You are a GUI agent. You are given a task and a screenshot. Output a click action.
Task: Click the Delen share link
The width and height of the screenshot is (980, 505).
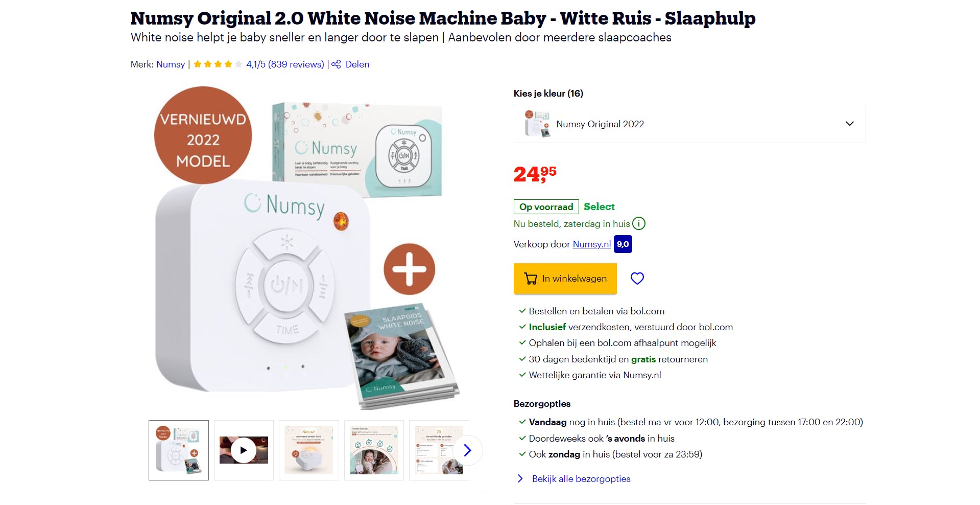(357, 64)
